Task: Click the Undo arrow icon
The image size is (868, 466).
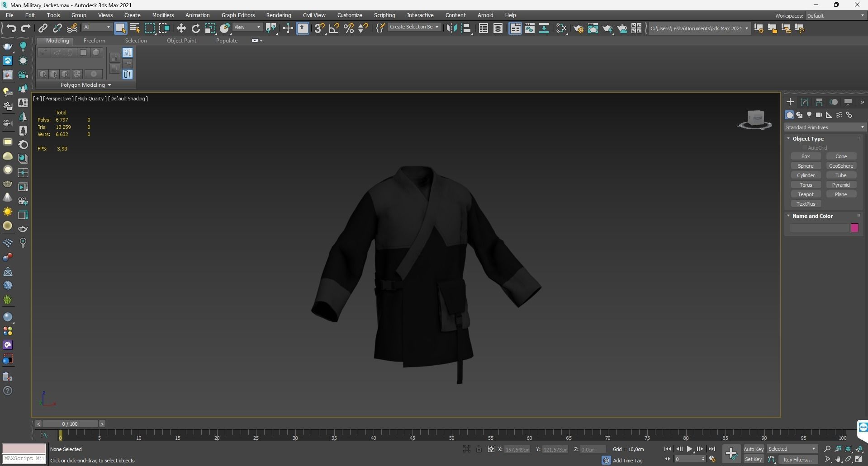Action: tap(11, 28)
